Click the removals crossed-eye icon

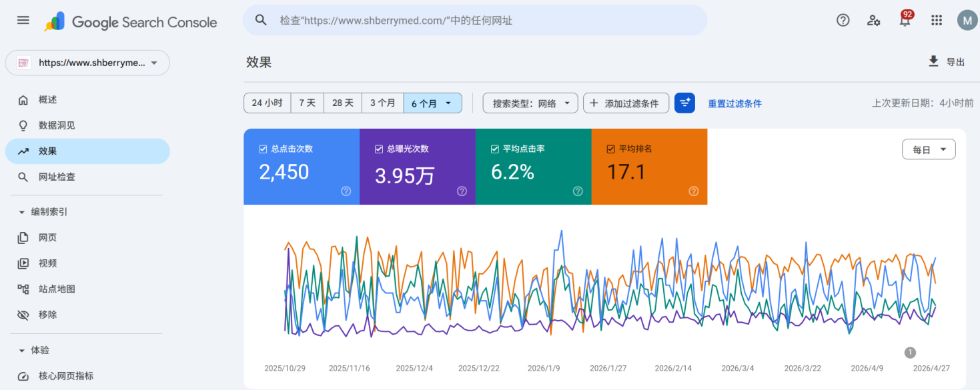click(x=23, y=315)
